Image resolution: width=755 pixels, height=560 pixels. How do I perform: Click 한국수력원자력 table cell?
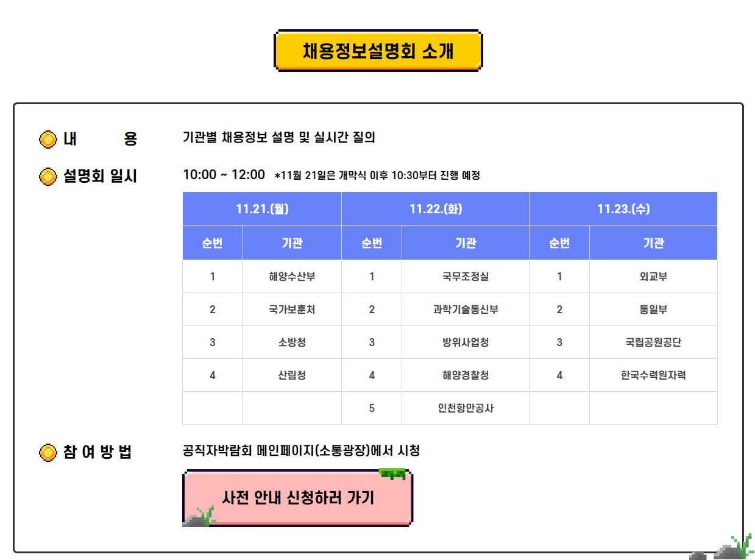click(653, 375)
